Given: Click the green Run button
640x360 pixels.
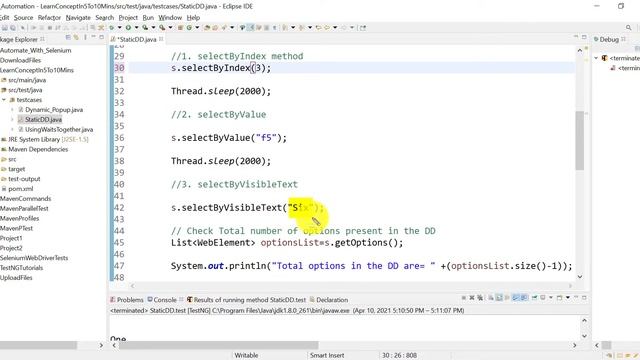Looking at the screenshot, I should [x=128, y=28].
